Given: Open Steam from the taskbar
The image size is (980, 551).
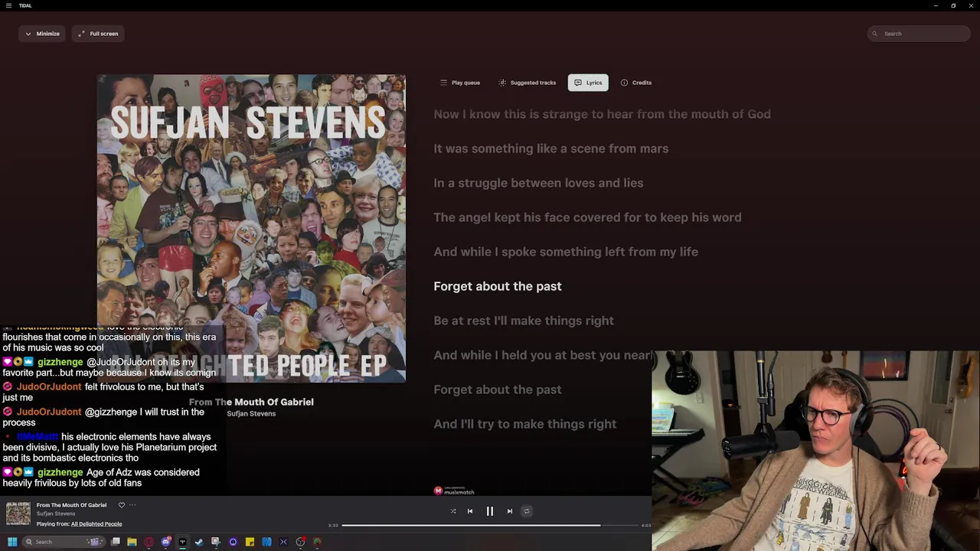Looking at the screenshot, I should pos(199,542).
